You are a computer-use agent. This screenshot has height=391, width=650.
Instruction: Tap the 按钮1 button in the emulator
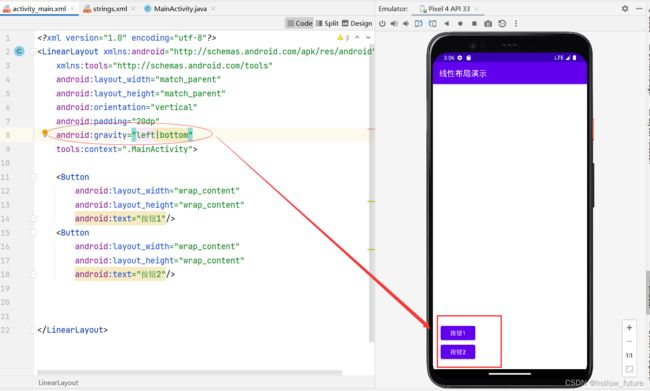click(x=458, y=333)
